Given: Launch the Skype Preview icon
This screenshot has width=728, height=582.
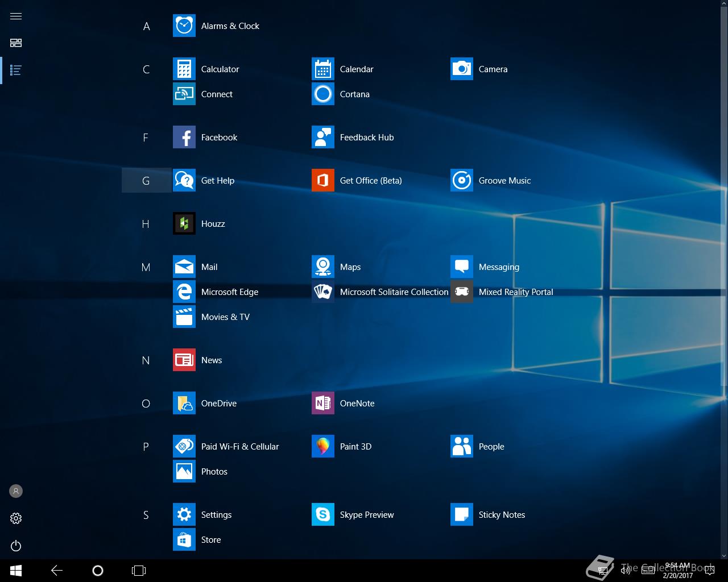Looking at the screenshot, I should (323, 514).
